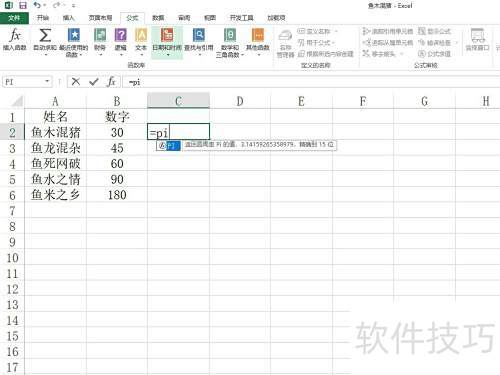
Task: Click the AutoSum sigma icon
Action: (45, 35)
